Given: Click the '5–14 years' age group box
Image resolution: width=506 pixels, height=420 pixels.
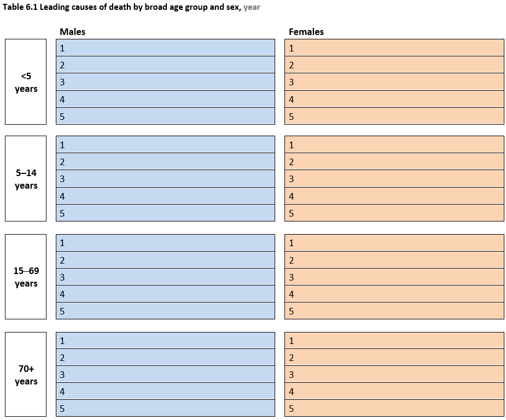Looking at the screenshot, I should 26,179.
